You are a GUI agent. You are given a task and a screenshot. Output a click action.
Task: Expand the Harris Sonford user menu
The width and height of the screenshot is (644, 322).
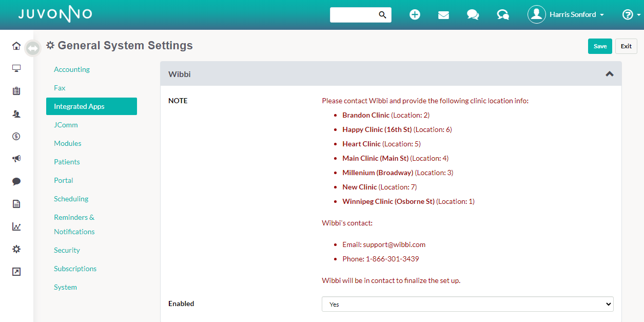coord(566,15)
